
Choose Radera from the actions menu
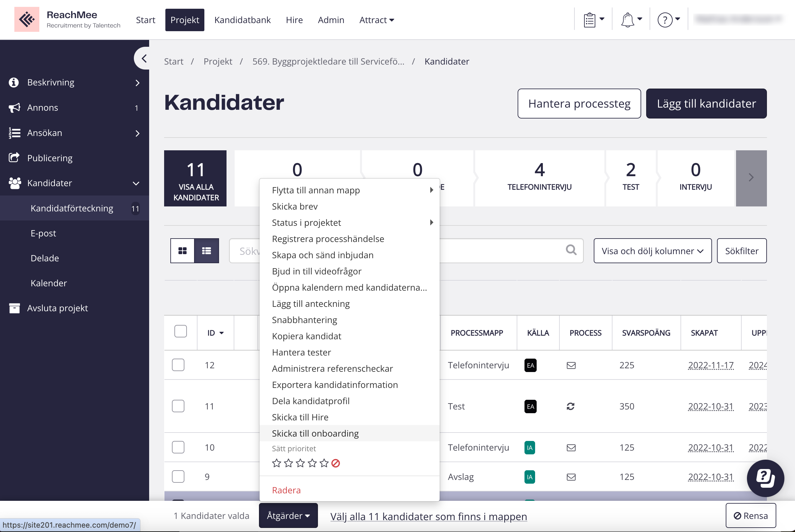point(286,490)
